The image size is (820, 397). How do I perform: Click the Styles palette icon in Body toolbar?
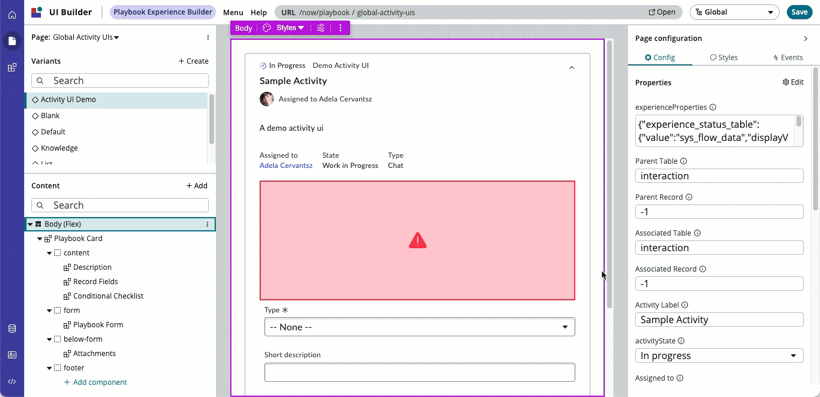(267, 28)
